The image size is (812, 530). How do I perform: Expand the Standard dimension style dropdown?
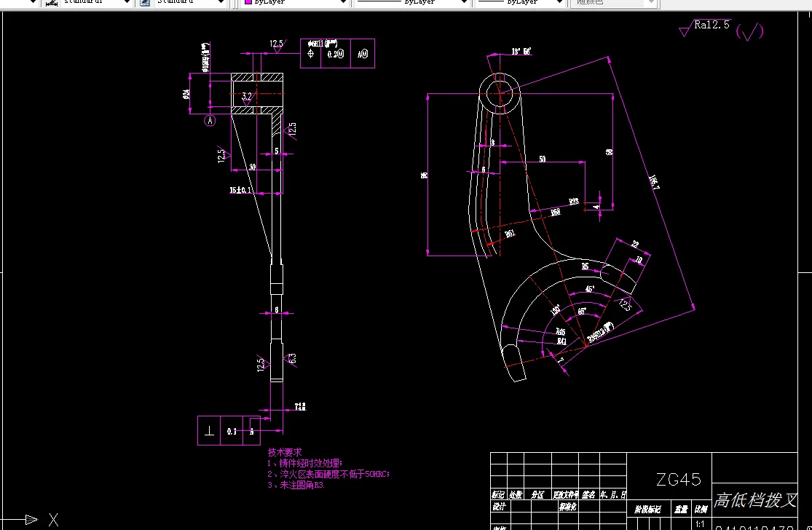click(127, 3)
